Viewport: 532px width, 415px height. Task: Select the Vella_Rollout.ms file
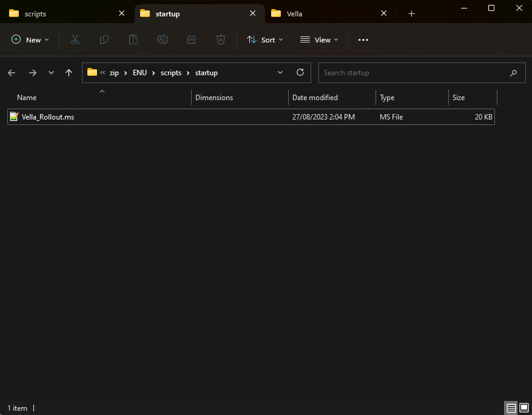pyautogui.click(x=48, y=116)
